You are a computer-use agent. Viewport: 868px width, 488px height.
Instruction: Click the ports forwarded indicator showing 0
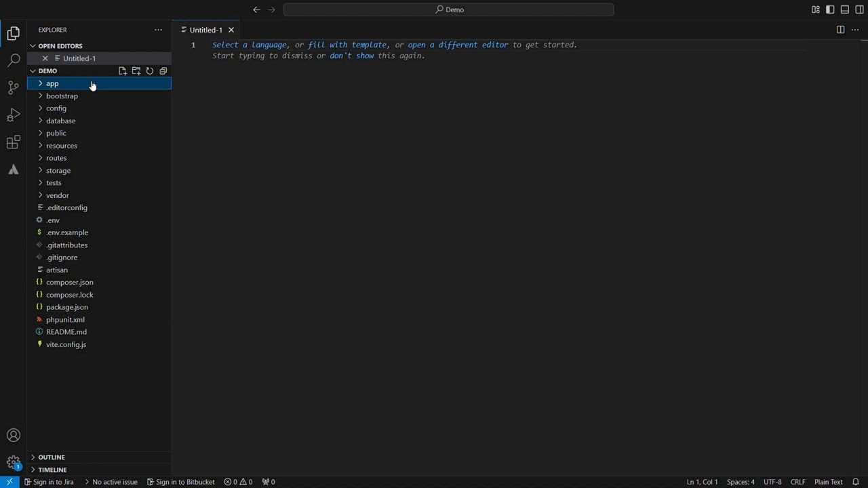(x=269, y=482)
